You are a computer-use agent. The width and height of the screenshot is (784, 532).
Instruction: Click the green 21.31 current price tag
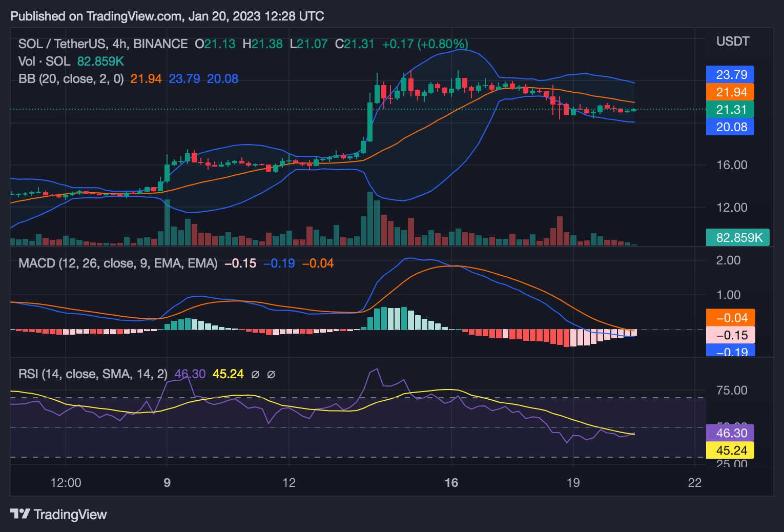pos(730,110)
